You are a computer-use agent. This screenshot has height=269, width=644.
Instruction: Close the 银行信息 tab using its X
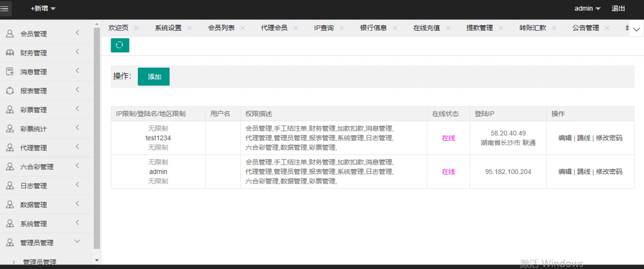click(395, 28)
